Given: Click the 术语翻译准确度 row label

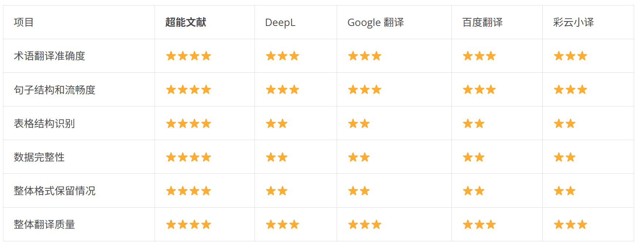Looking at the screenshot, I should click(49, 56).
